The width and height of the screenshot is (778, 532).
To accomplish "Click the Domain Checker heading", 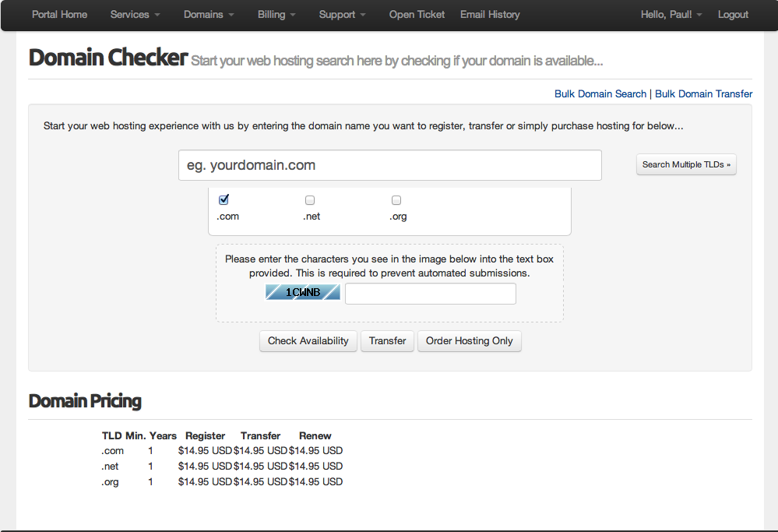I will [x=108, y=58].
